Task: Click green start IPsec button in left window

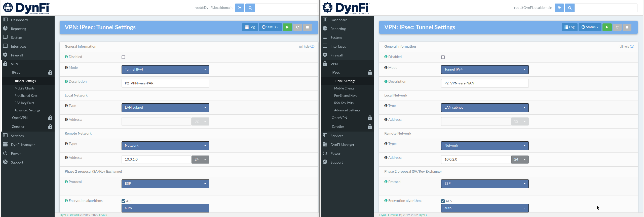Action: (287, 27)
